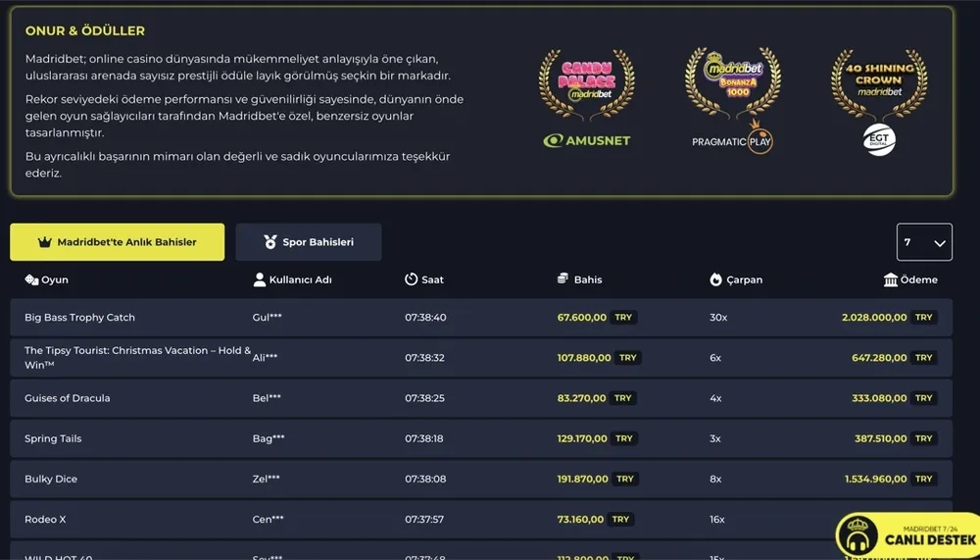Screen dimensions: 980x560
Task: Click username Zel***
Action: [267, 479]
